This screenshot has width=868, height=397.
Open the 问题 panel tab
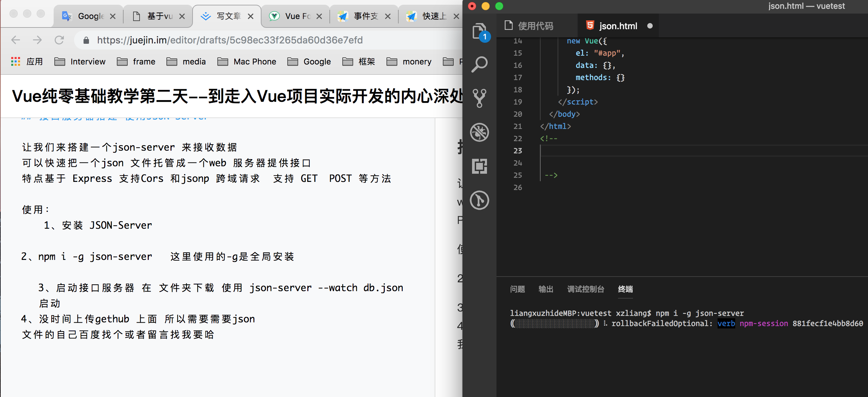pos(517,289)
